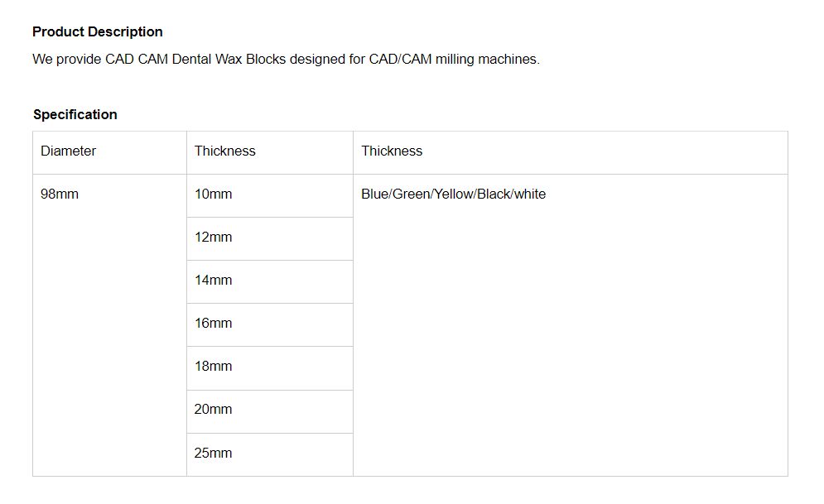Viewport: 824px width, 504px height.
Task: Click the Thickness header above the color list
Action: pyautogui.click(x=392, y=151)
